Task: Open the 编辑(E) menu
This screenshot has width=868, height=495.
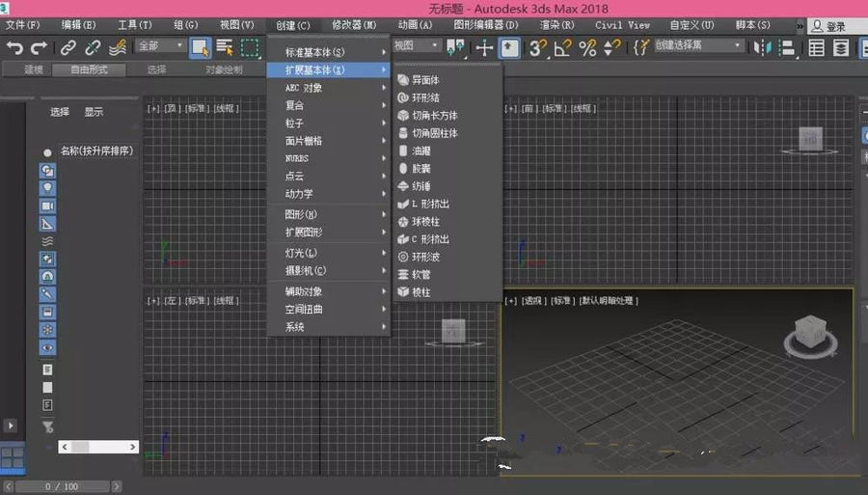Action: 79,25
